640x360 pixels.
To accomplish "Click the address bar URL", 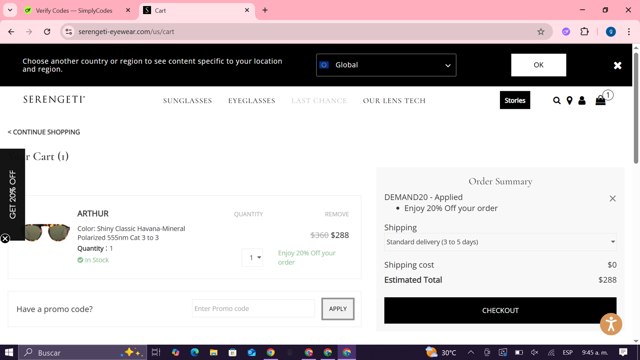I will (x=126, y=31).
